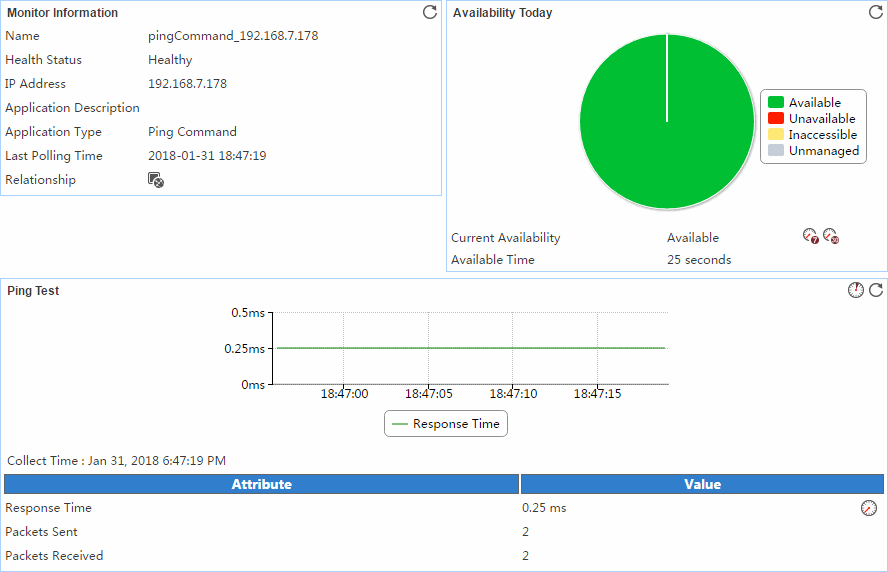Click the Response Time attribute row label
This screenshot has width=888, height=572.
pos(48,508)
